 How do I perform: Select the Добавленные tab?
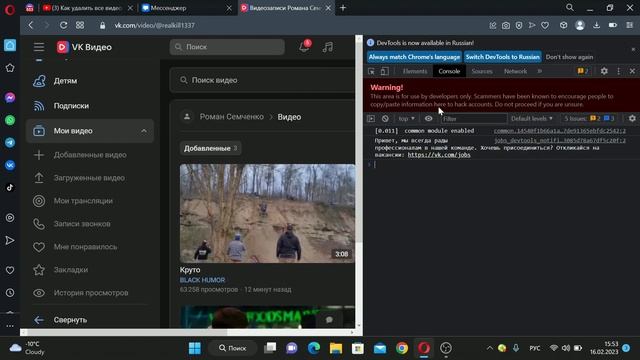pos(210,148)
